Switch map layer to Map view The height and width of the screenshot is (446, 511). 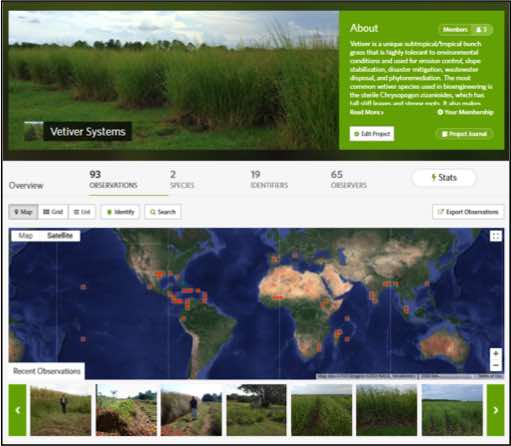click(x=26, y=236)
